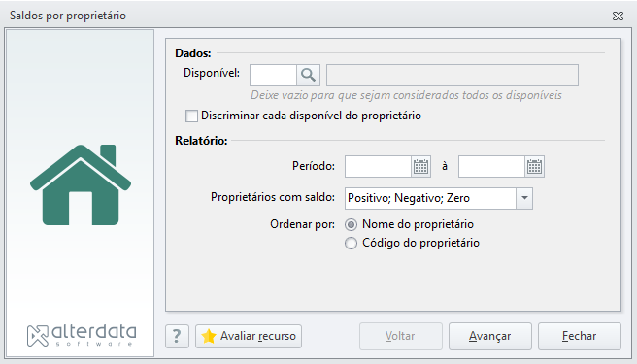Enable Discriminar cada disponível do proprietário

point(191,116)
